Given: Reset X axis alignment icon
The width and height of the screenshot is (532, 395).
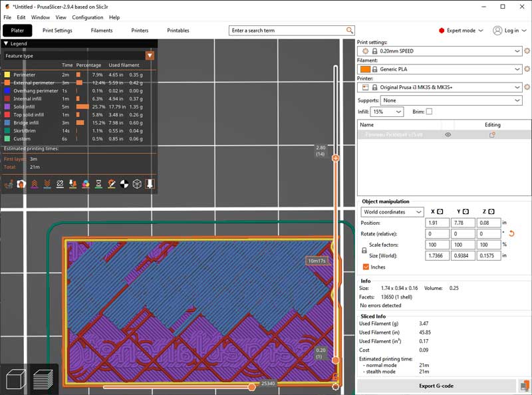Looking at the screenshot, I should pos(440,211).
